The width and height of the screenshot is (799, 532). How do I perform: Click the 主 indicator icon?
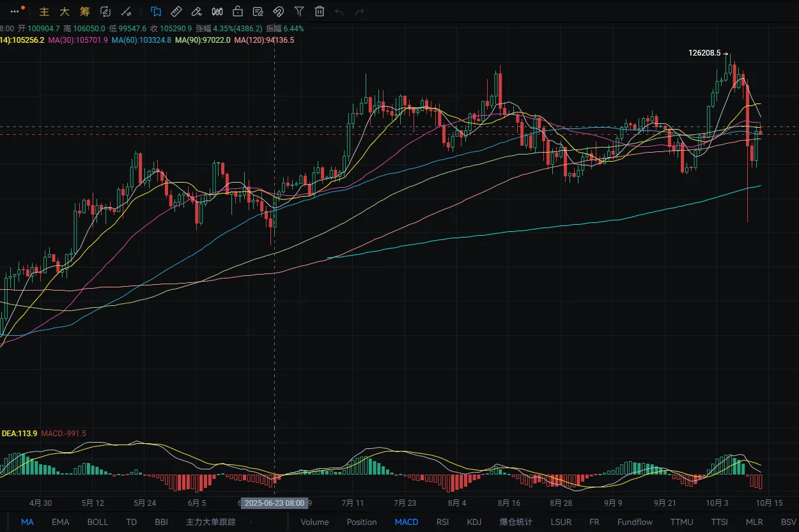(44, 11)
